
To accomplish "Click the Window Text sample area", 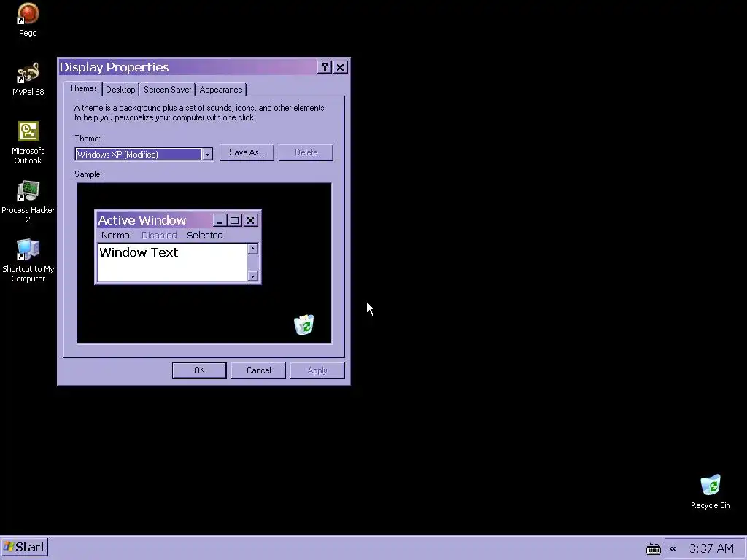I will [172, 262].
